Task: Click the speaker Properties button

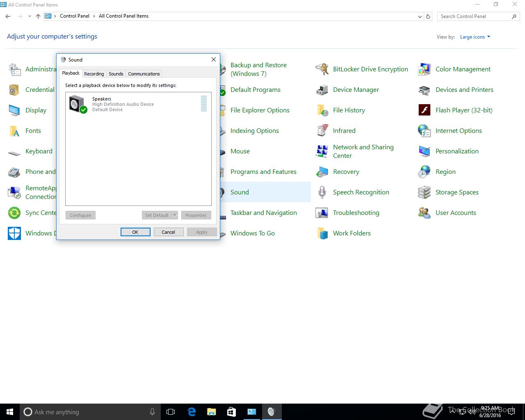Action: pyautogui.click(x=196, y=215)
